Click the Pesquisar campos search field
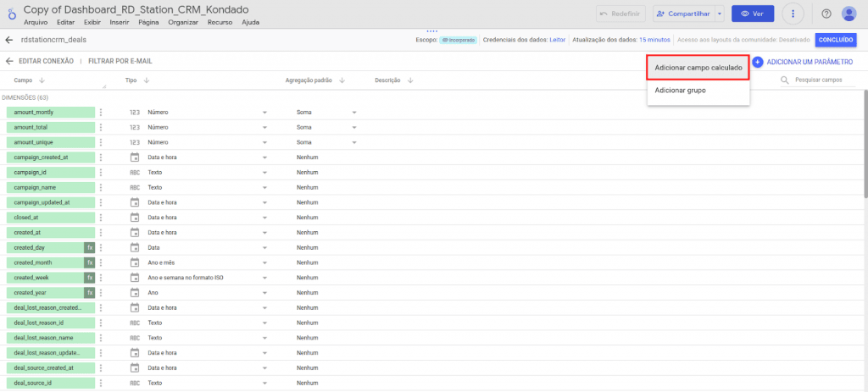The image size is (868, 392). pos(822,80)
